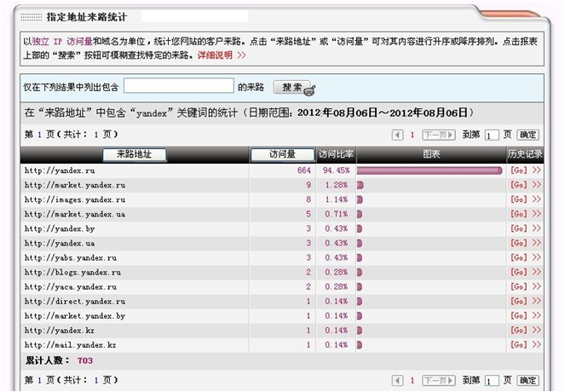Open [Go] history for http://blogs.yandex.ru
The height and width of the screenshot is (392, 565).
[x=518, y=272]
